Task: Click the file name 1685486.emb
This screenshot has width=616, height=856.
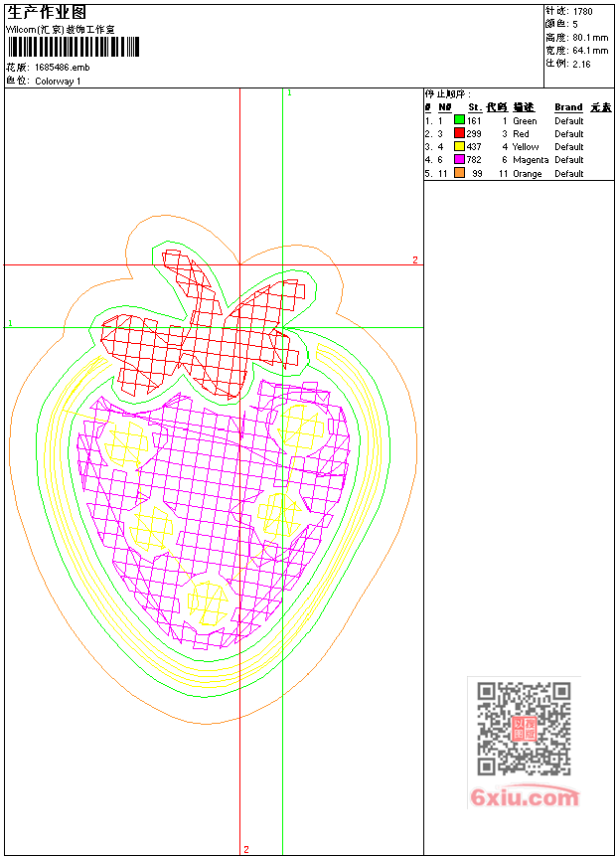Action: 63,68
